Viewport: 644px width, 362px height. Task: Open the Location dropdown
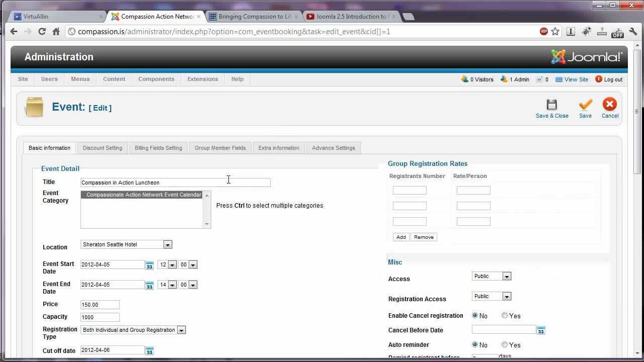[126, 244]
